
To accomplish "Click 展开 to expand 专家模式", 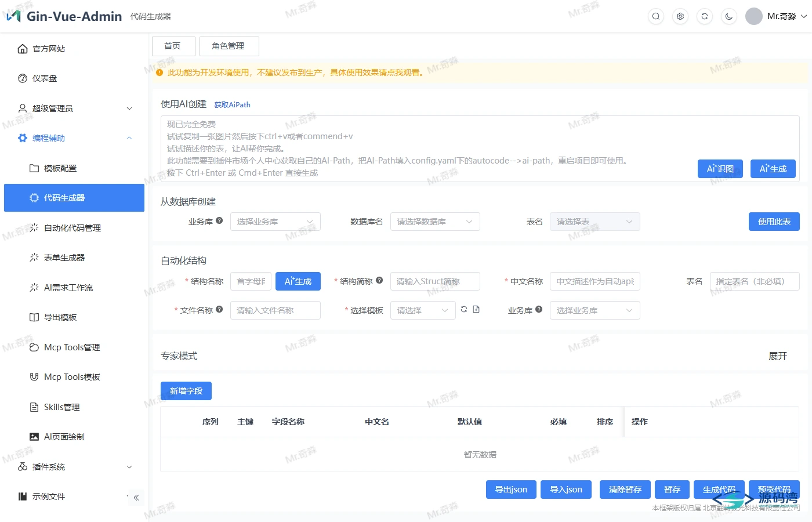I will pos(778,356).
